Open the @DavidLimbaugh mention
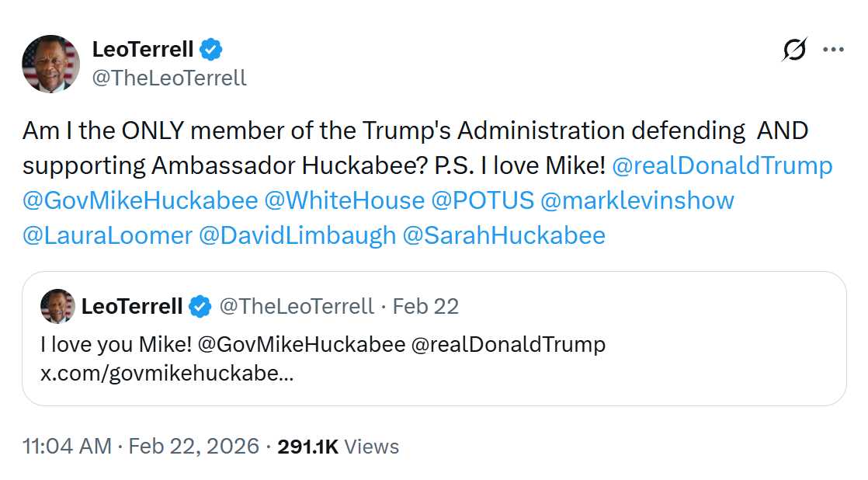 click(x=297, y=235)
